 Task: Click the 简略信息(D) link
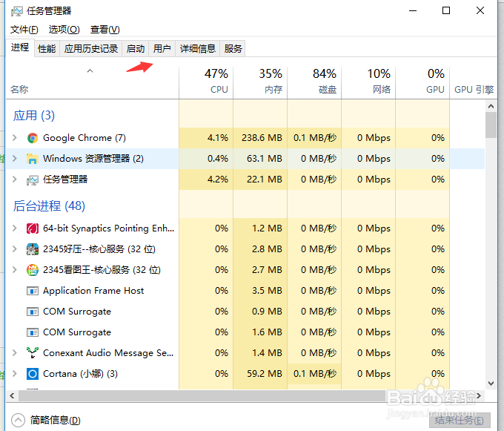pyautogui.click(x=56, y=420)
